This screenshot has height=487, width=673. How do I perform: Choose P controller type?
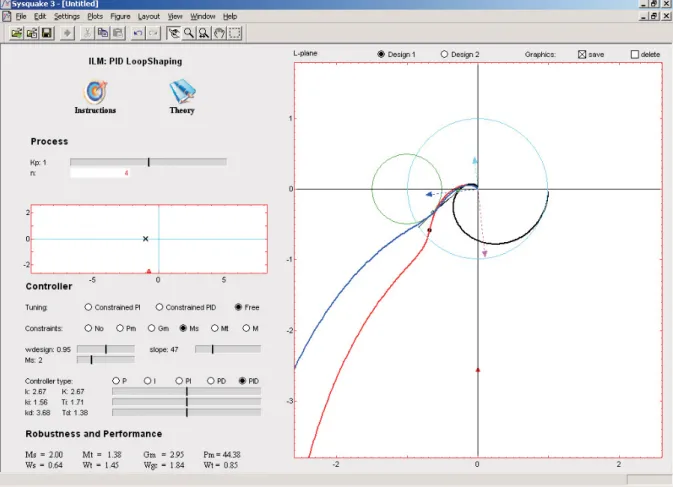[x=115, y=381]
